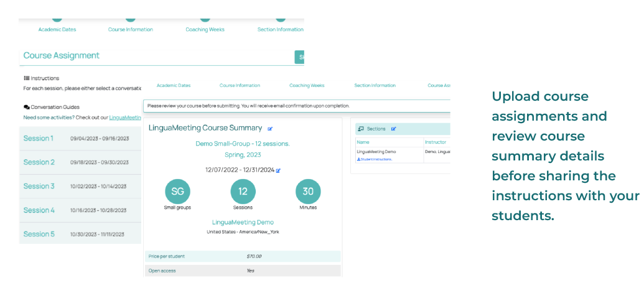Download Student Instructions for LinguaMeeting Demo
The height and width of the screenshot is (296, 644).
(375, 159)
